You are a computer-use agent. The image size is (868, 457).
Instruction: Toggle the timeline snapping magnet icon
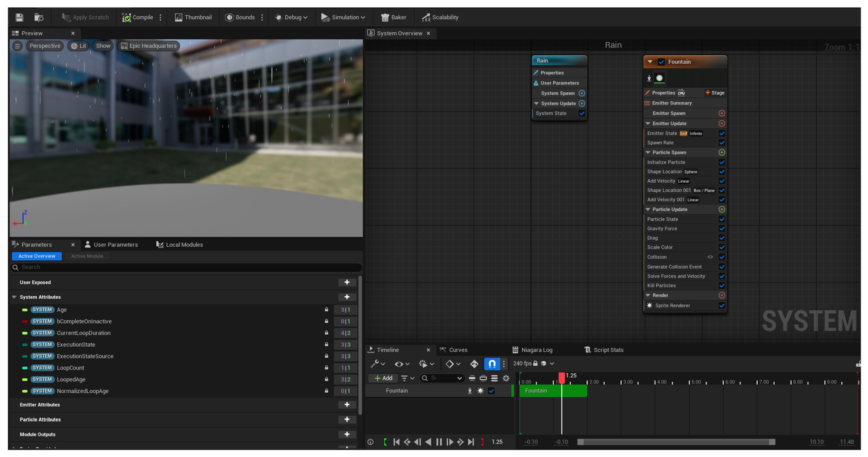[492, 363]
